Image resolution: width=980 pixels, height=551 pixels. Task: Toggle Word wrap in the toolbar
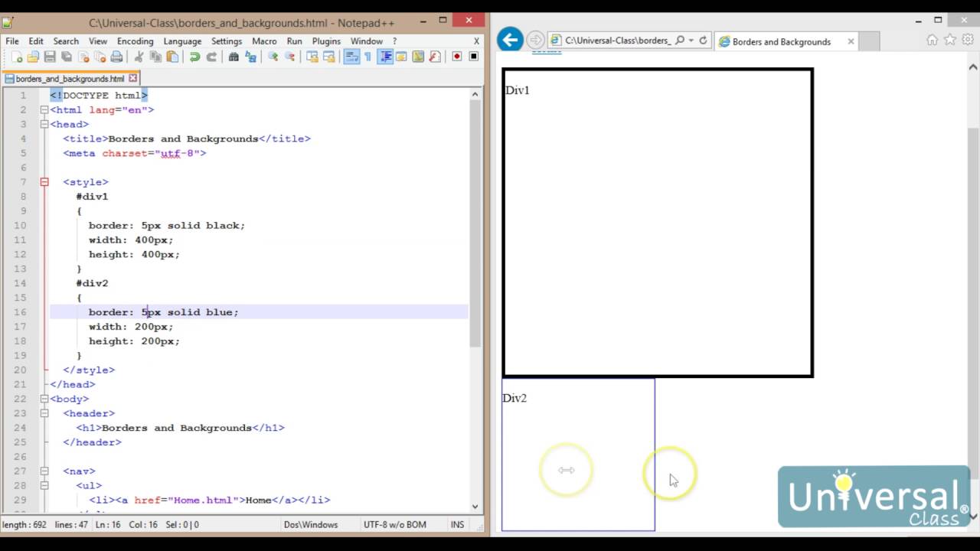click(x=351, y=57)
